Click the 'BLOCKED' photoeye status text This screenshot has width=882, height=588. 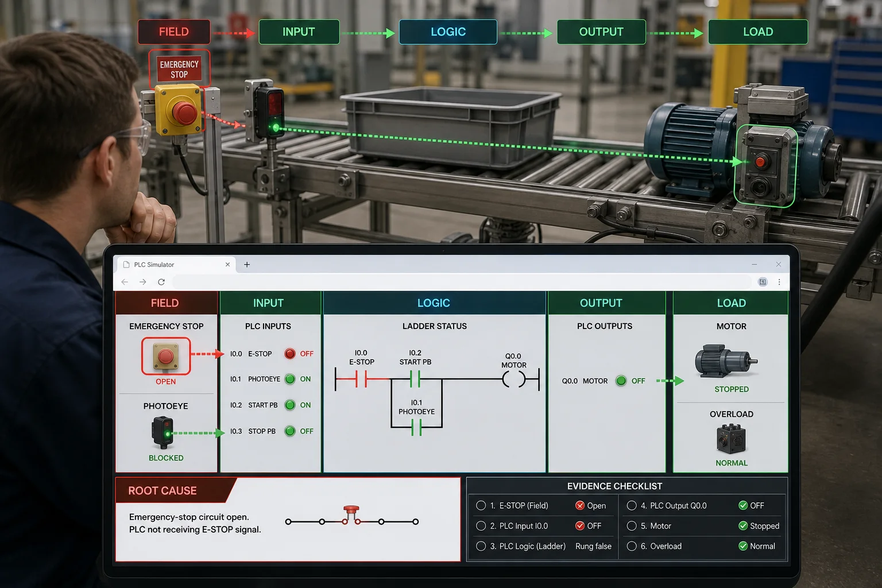[166, 458]
